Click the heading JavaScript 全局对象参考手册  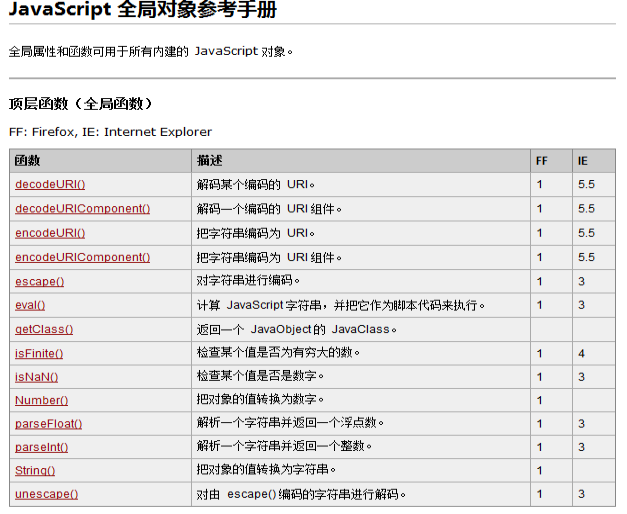142,10
